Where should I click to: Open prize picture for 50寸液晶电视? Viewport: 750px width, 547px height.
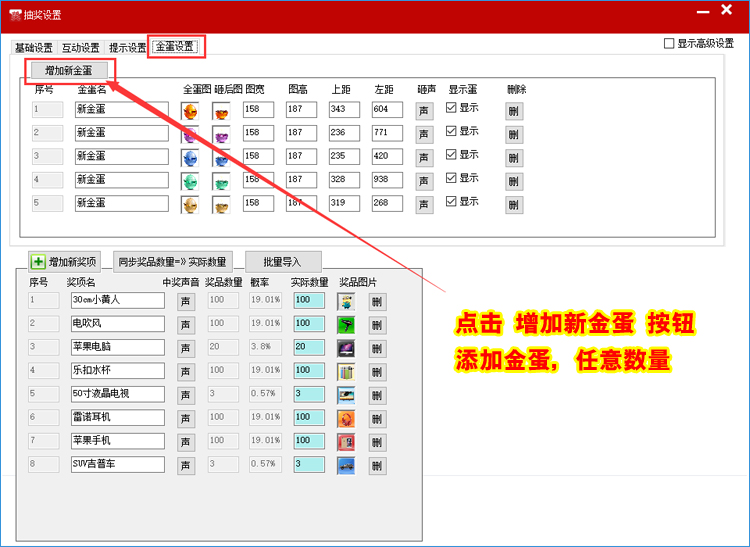(346, 395)
